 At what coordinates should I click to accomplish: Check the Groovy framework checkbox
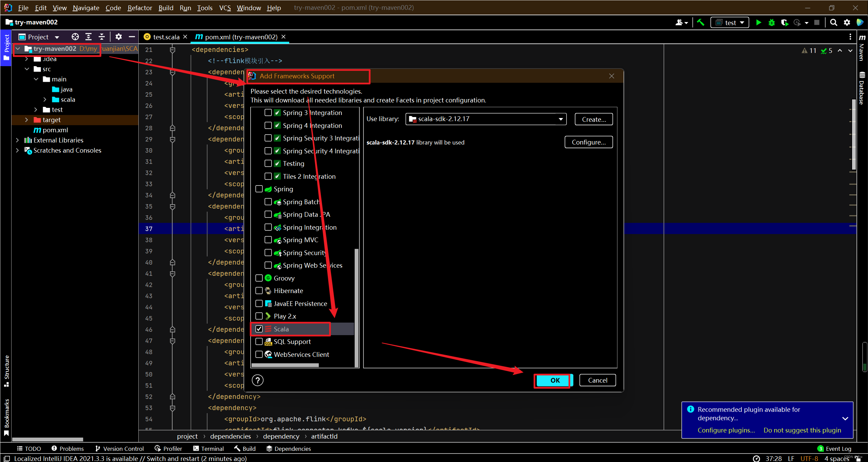[x=259, y=278]
